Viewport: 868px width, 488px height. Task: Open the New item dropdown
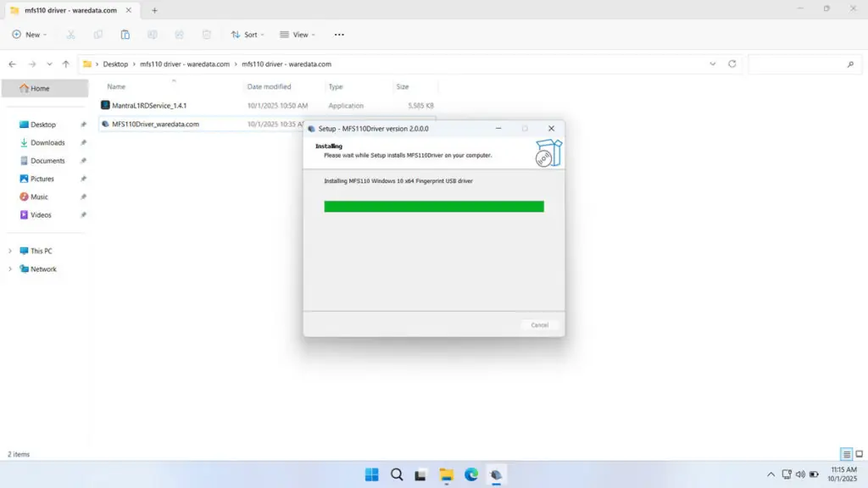[30, 35]
